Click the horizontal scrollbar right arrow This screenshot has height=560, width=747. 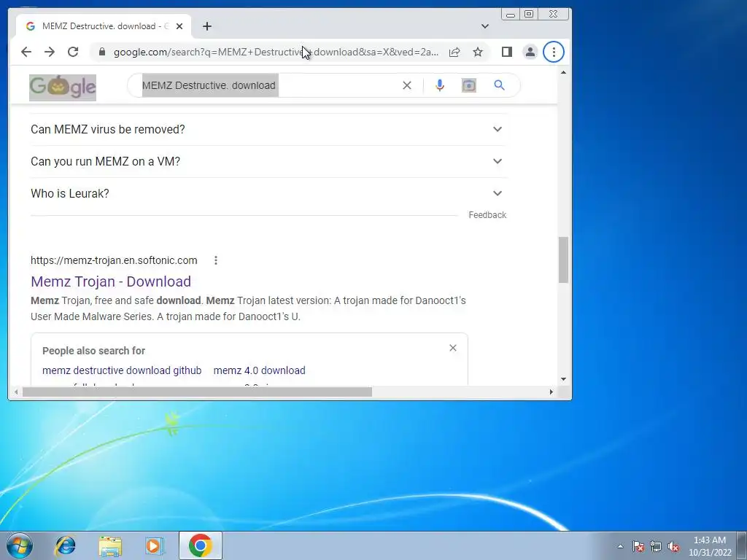pyautogui.click(x=551, y=392)
